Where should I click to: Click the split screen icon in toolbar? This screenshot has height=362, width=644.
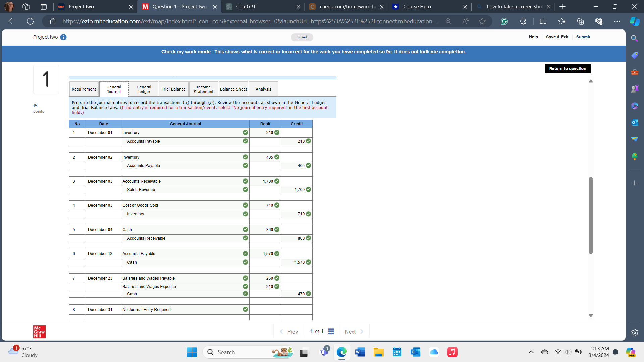coord(543,21)
